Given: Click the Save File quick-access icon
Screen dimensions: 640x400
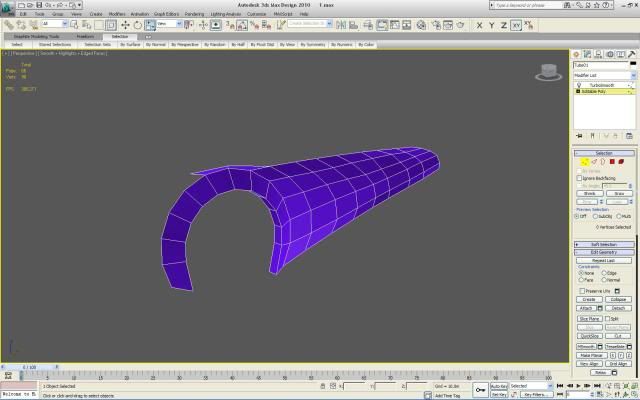Looking at the screenshot, I should (39, 5).
